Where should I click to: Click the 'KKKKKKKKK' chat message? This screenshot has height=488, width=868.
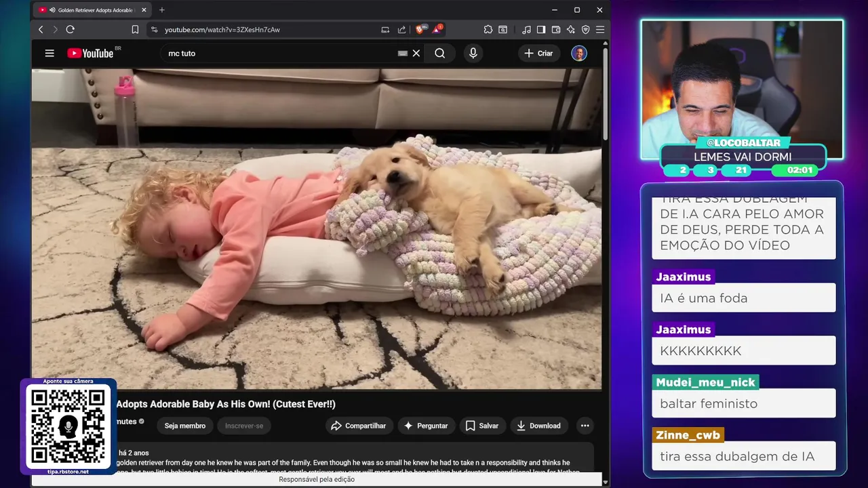[x=744, y=351]
